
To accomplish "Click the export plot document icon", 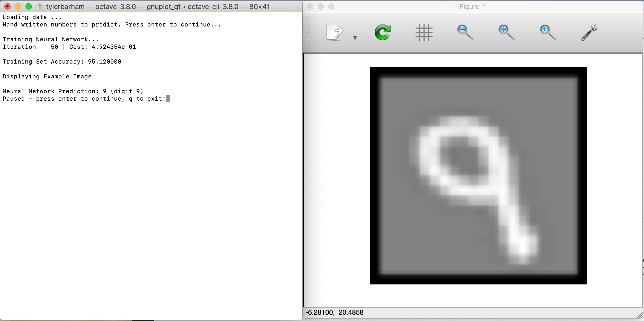I will (335, 32).
